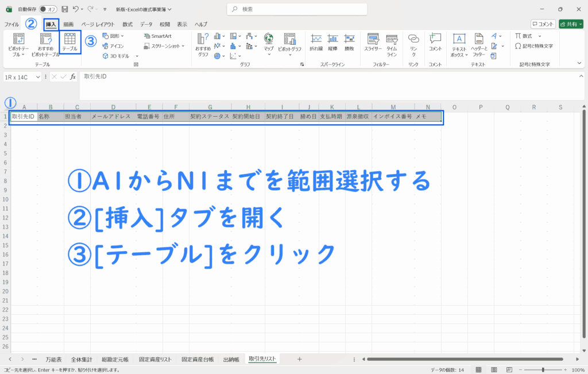Click the zoom slider in the status bar
The width and height of the screenshot is (588, 374).
point(543,369)
